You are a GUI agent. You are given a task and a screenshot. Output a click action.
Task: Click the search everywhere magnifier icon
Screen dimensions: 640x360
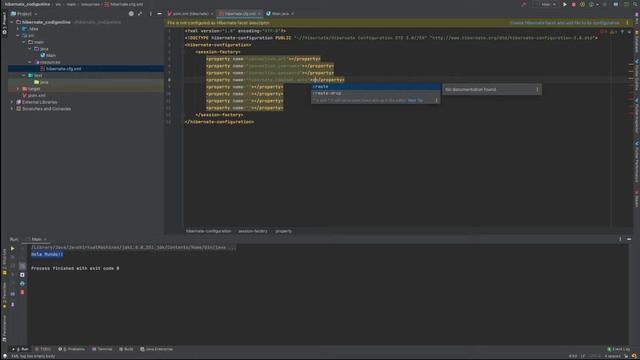tap(635, 4)
